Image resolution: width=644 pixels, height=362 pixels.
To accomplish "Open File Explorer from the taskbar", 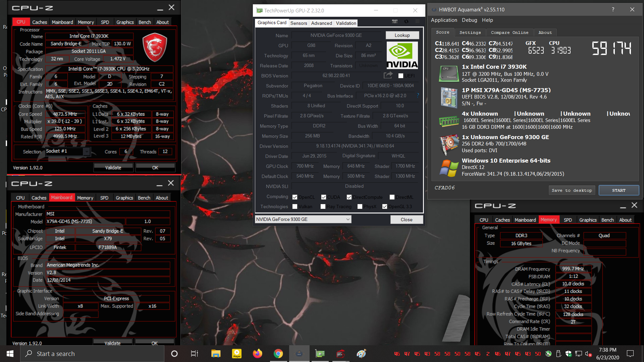I will [x=216, y=354].
